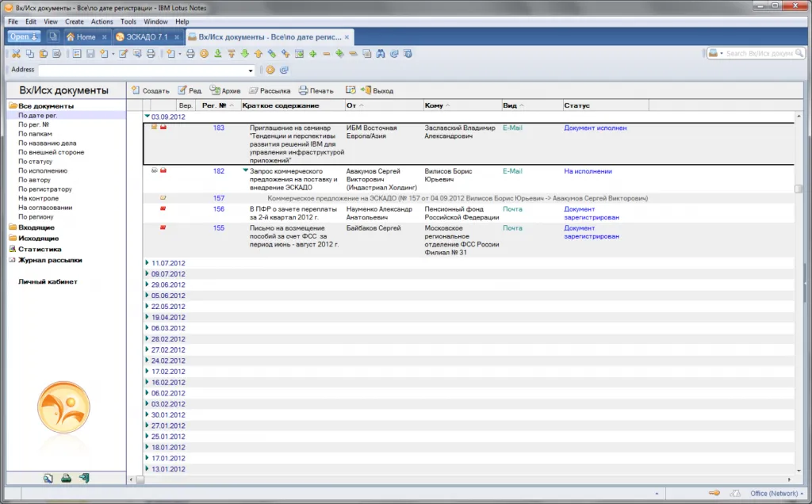This screenshot has height=504, width=812.
Task: Click the Архив archive action icon
Action: click(x=215, y=91)
